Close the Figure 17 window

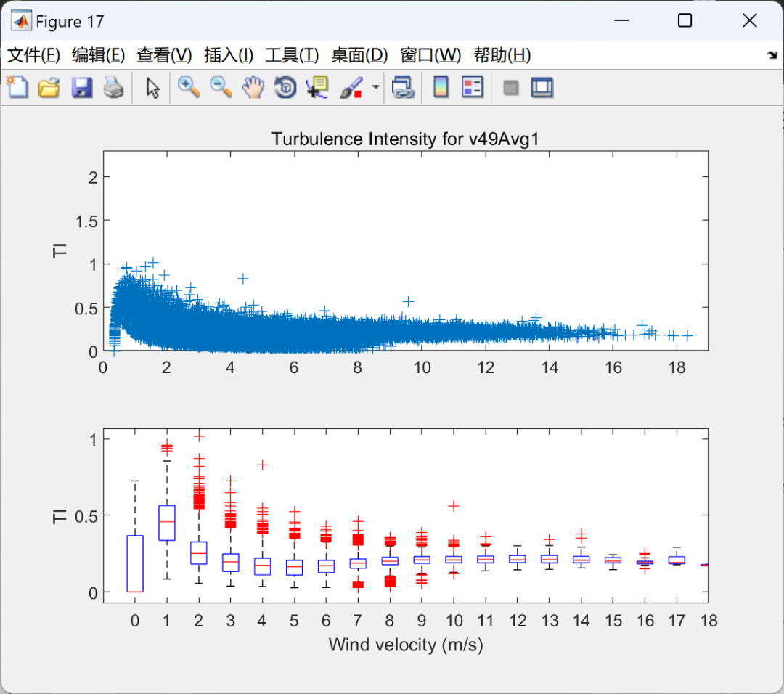[x=749, y=20]
